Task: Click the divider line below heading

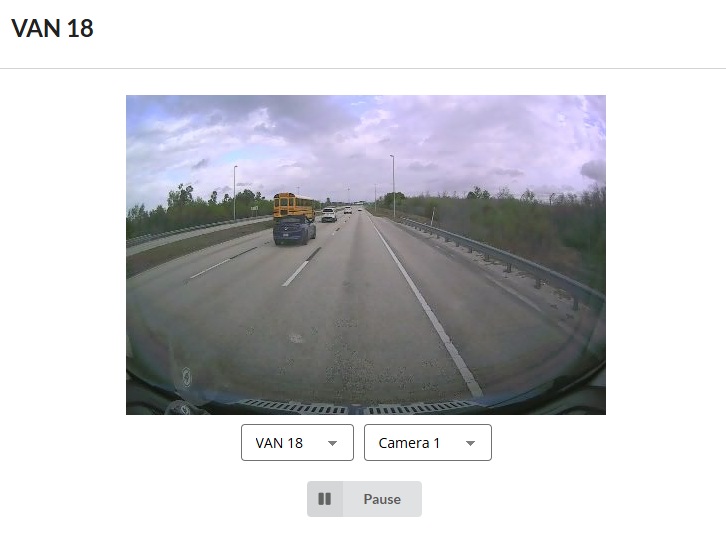Action: pos(363,69)
